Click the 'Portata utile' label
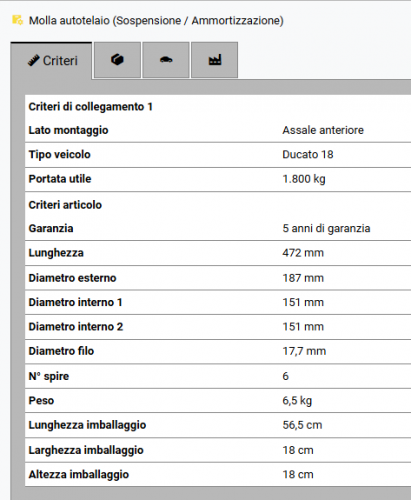 (60, 179)
